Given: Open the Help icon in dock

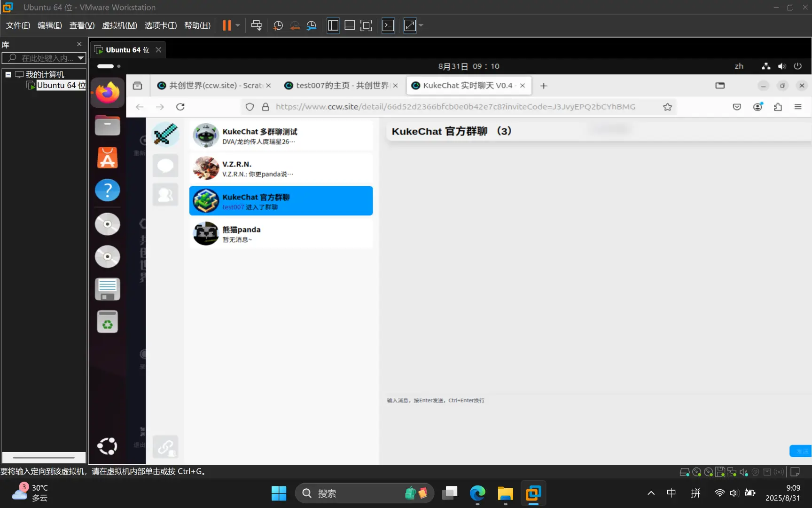Looking at the screenshot, I should coord(108,190).
